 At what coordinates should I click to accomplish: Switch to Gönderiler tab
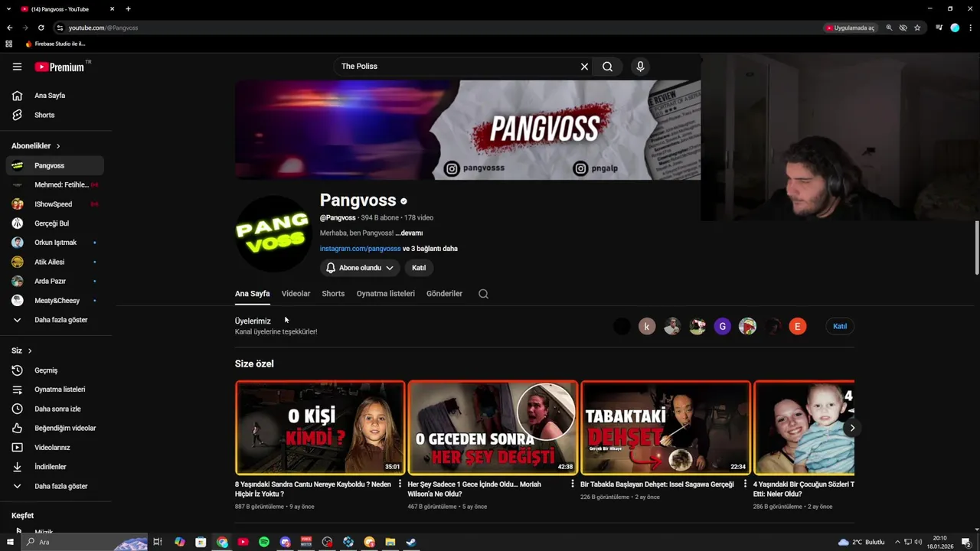(444, 294)
